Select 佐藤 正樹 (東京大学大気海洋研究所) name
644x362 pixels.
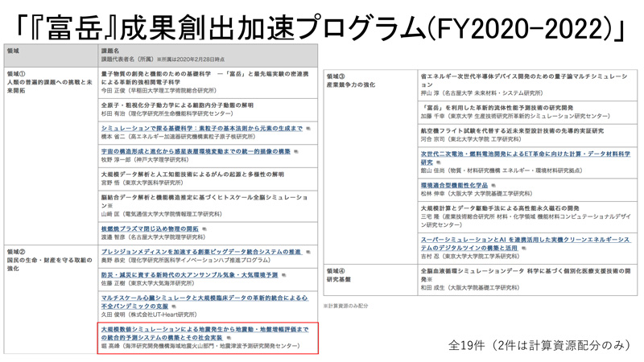(x=148, y=283)
